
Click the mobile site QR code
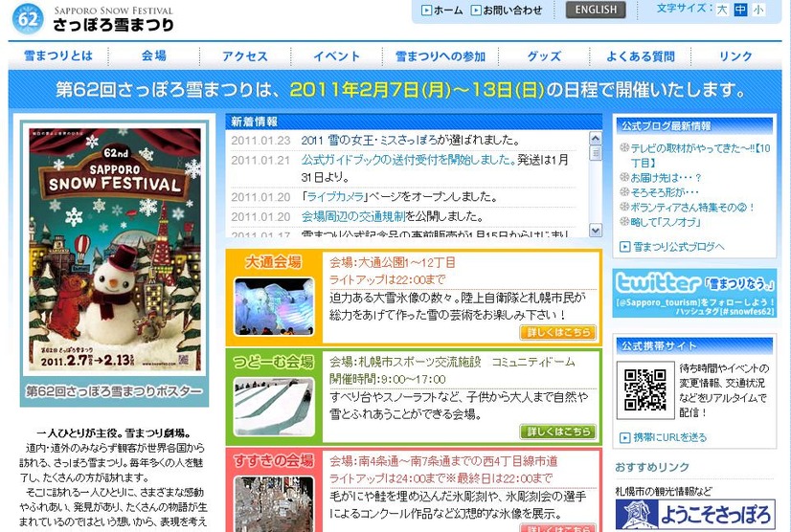[645, 389]
